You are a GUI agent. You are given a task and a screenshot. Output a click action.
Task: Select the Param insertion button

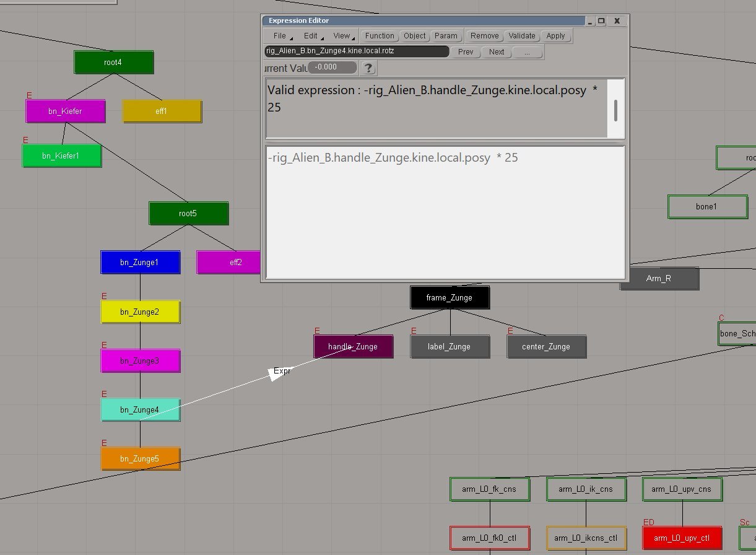point(446,36)
